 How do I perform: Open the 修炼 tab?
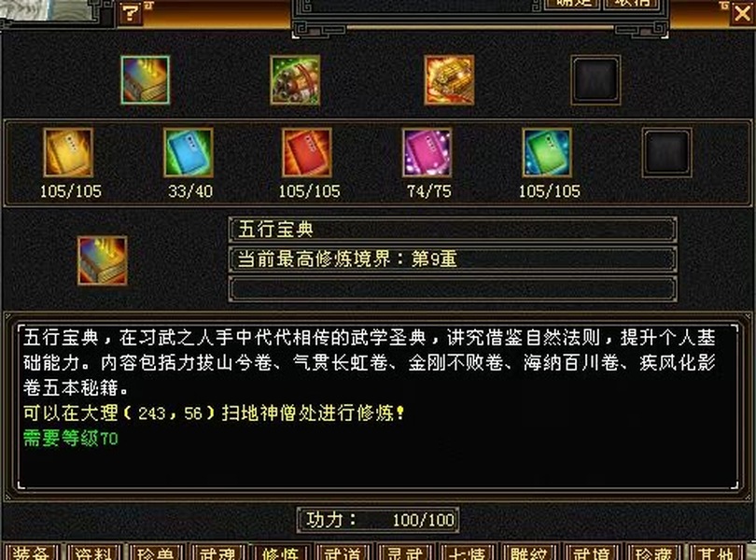pyautogui.click(x=280, y=553)
